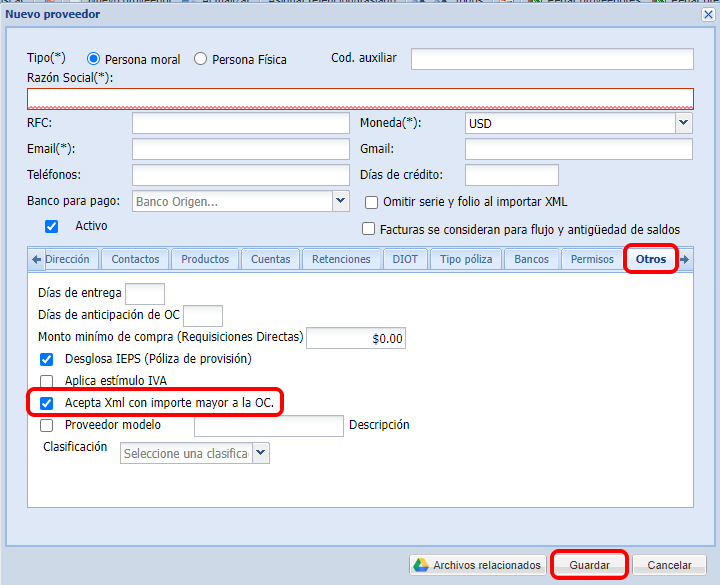Enable Aplica estímulo IVA checkbox

[x=46, y=381]
